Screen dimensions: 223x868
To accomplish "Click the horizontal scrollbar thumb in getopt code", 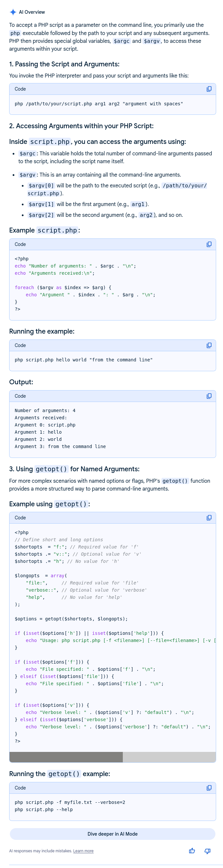I will click(x=66, y=757).
